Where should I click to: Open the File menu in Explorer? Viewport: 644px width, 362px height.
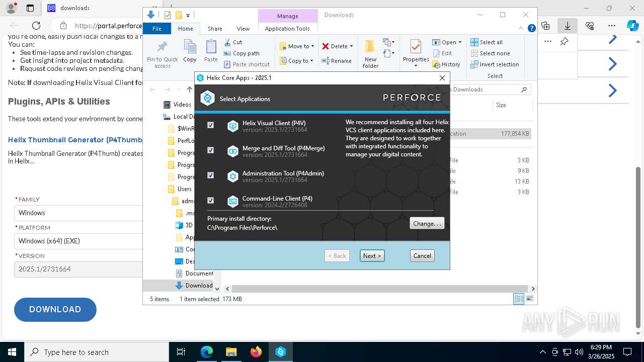coord(157,29)
